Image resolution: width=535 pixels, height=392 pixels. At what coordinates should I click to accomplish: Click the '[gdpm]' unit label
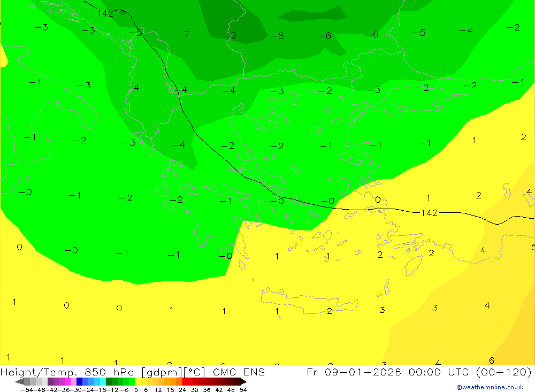[162, 372]
